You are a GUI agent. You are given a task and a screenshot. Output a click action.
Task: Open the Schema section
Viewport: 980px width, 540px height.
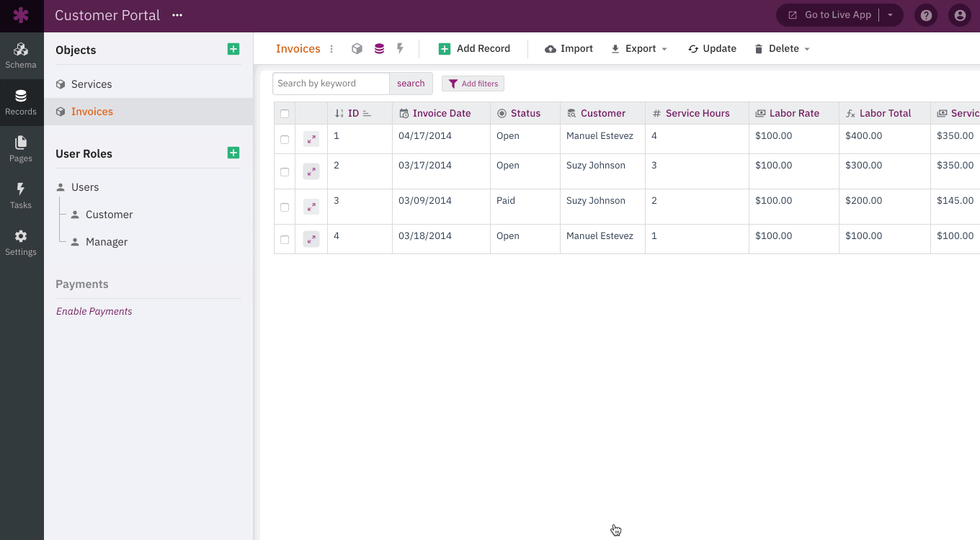[21, 55]
